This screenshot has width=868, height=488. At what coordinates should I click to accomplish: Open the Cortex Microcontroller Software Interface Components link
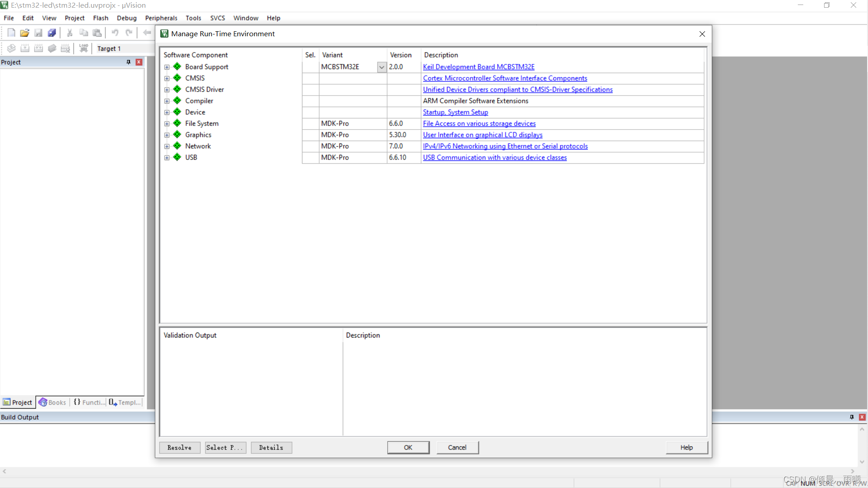tap(505, 78)
